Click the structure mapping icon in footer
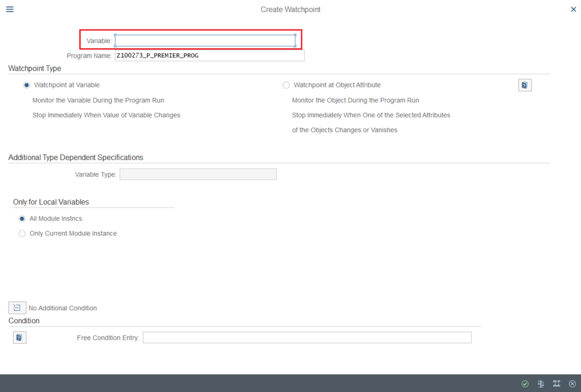This screenshot has width=581, height=392. point(557,384)
